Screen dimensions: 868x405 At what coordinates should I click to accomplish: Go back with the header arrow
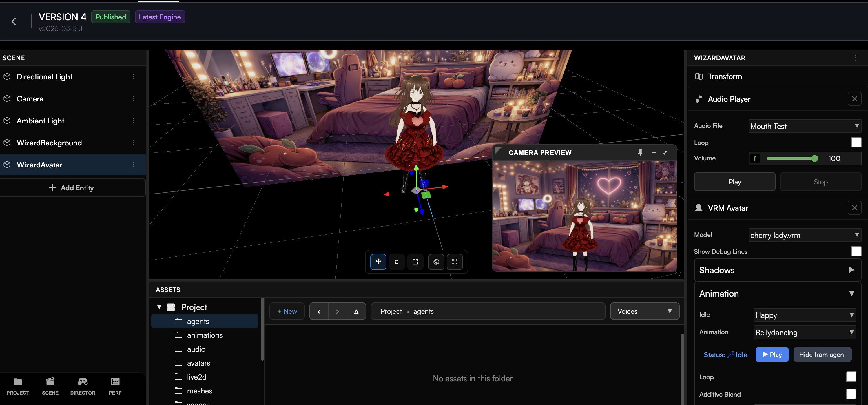(14, 21)
